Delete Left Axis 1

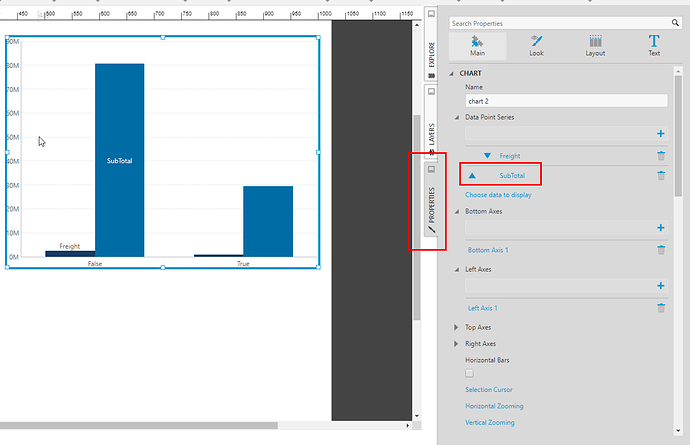click(x=661, y=308)
